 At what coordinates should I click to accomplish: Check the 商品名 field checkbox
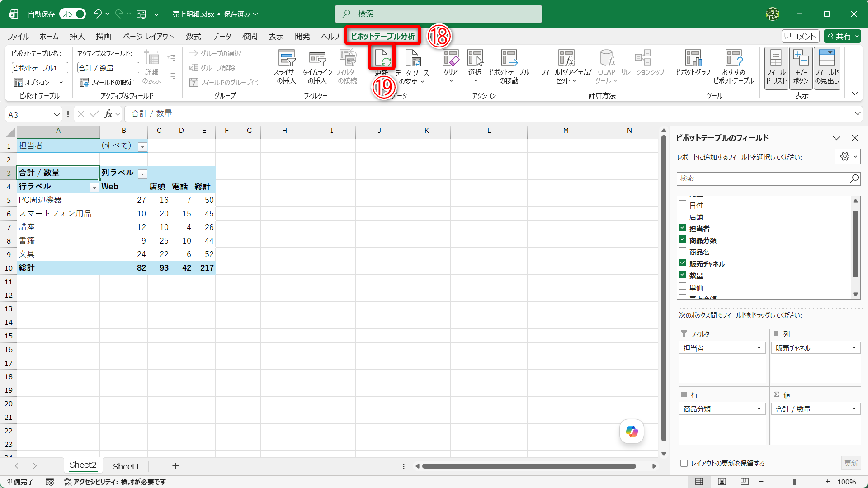click(683, 251)
